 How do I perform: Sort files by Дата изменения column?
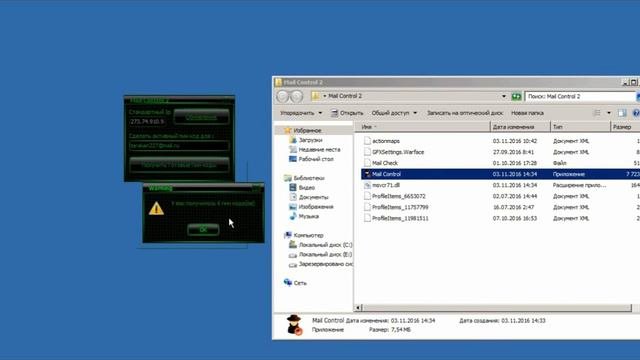pyautogui.click(x=520, y=127)
